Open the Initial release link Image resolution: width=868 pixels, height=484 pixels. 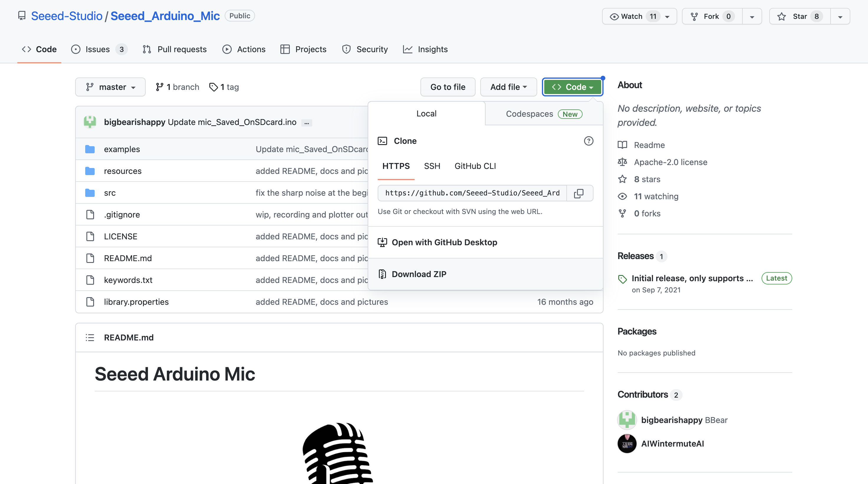tap(692, 278)
